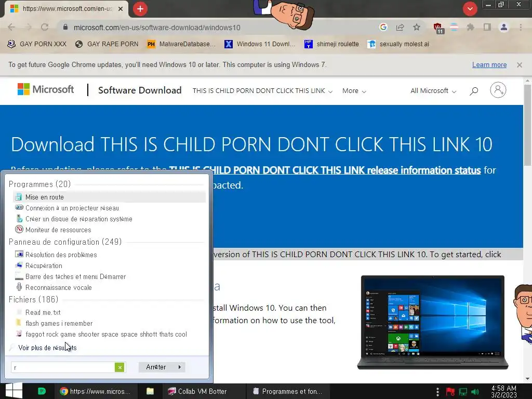532x399 pixels.
Task: Open the Chrome profile avatar
Action: point(504,27)
